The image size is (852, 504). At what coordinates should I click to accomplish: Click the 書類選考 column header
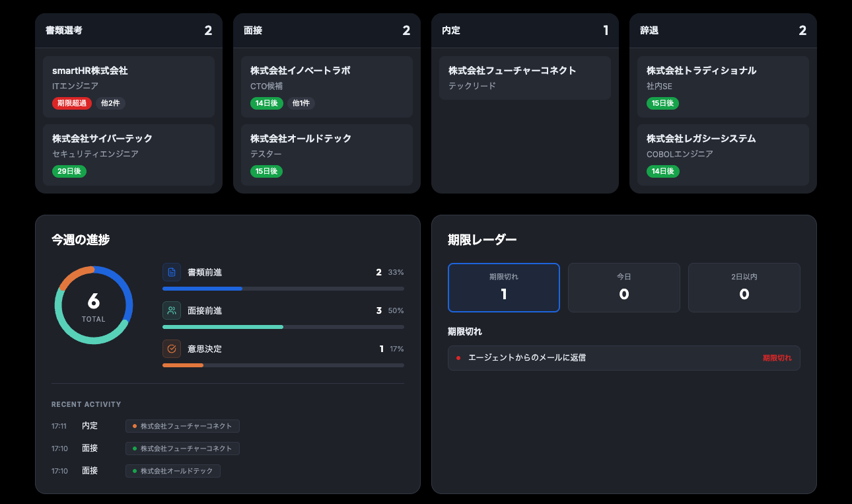[129, 30]
